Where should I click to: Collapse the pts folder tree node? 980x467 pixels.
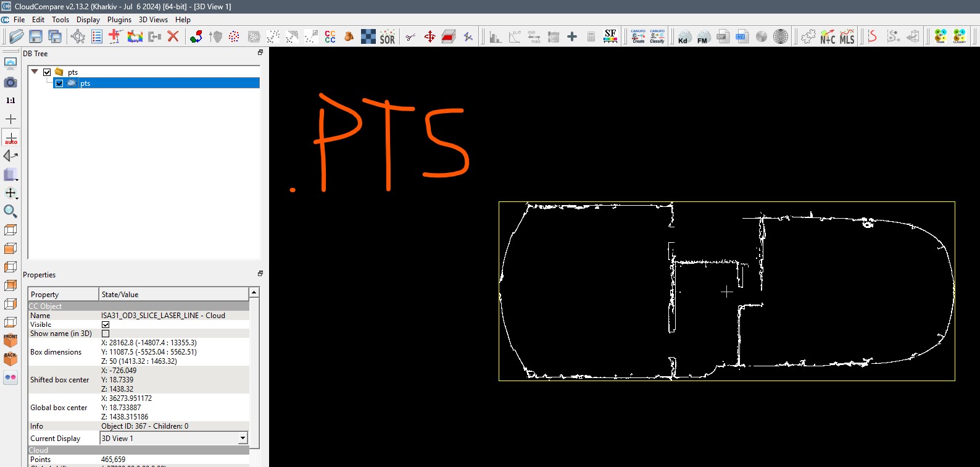point(35,72)
